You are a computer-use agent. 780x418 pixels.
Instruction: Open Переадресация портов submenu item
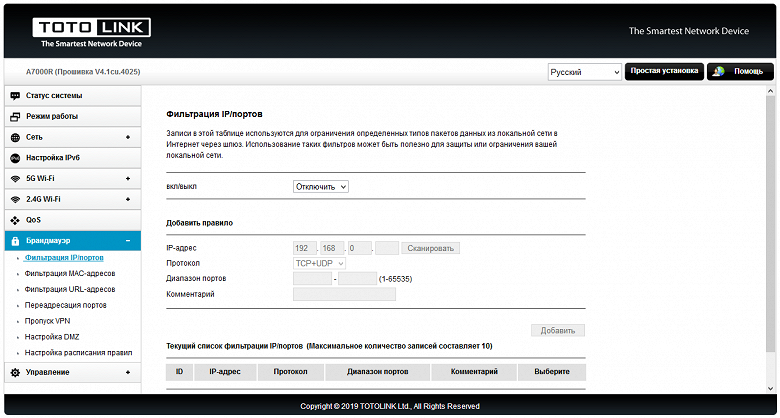pyautogui.click(x=66, y=305)
